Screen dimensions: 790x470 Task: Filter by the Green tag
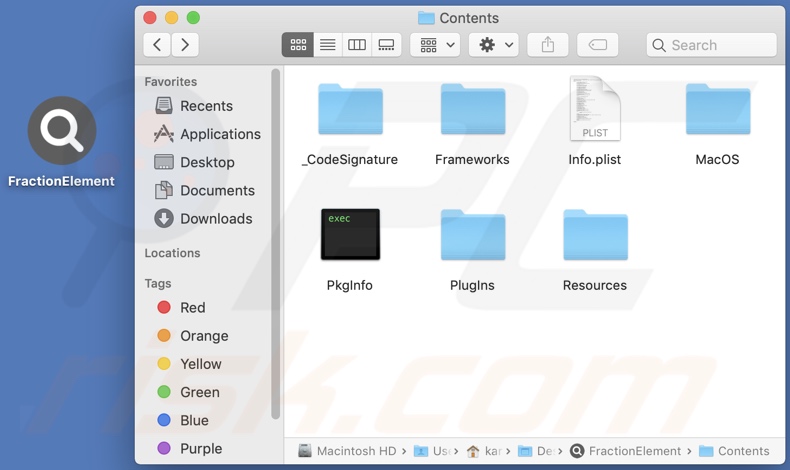[x=188, y=392]
